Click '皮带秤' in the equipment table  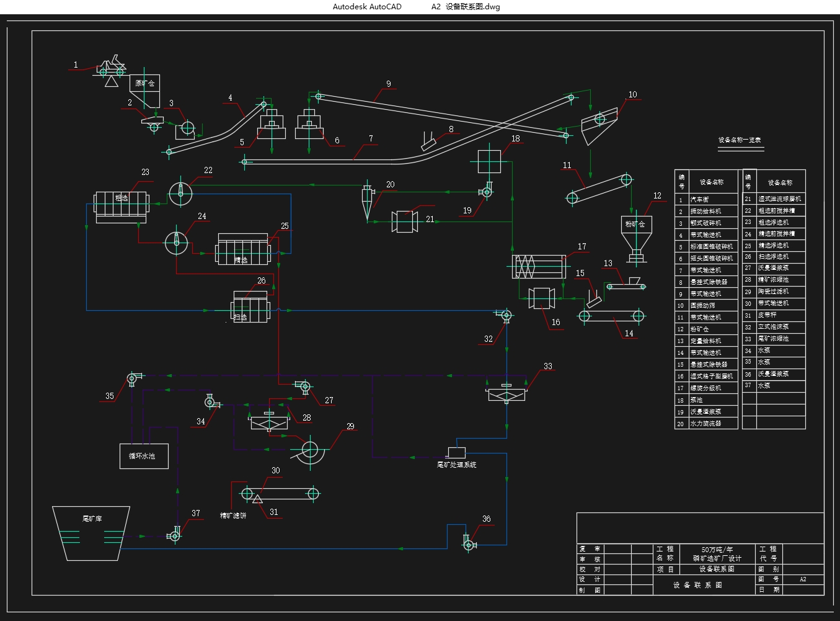pos(767,315)
